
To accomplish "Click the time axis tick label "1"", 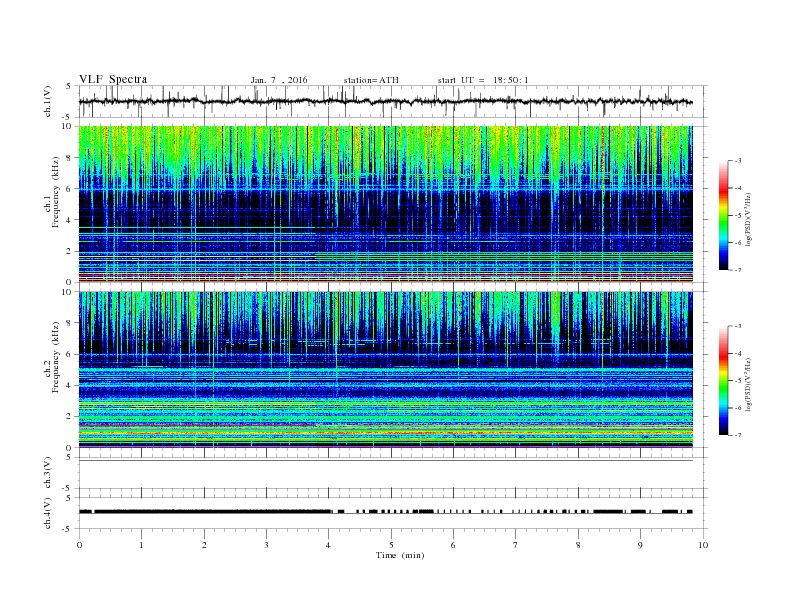I will pyautogui.click(x=141, y=545).
